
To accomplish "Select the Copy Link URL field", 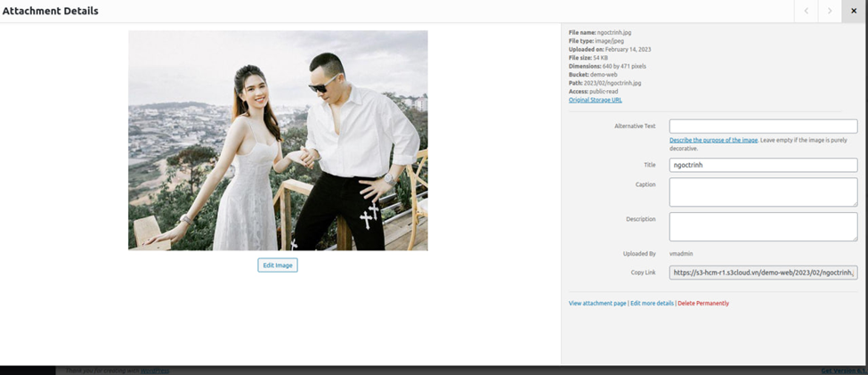I will pyautogui.click(x=763, y=273).
